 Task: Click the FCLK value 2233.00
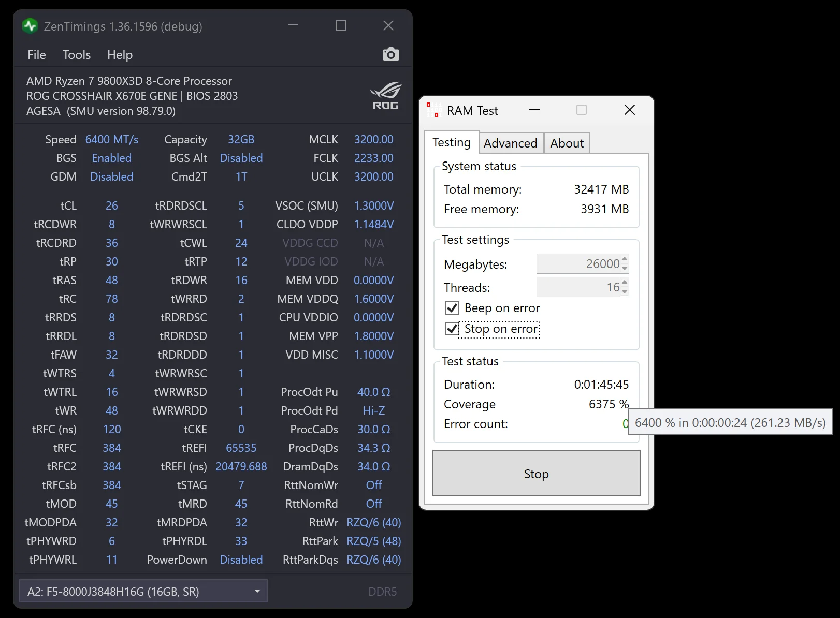[x=374, y=158]
